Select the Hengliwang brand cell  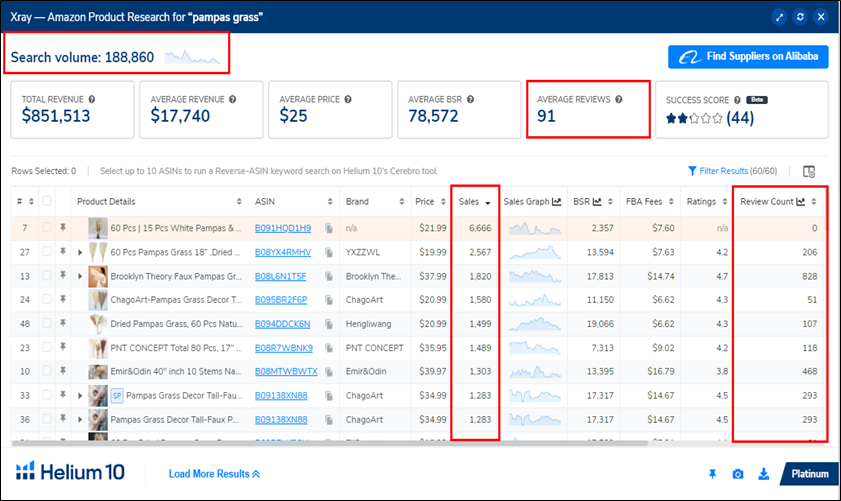(368, 324)
